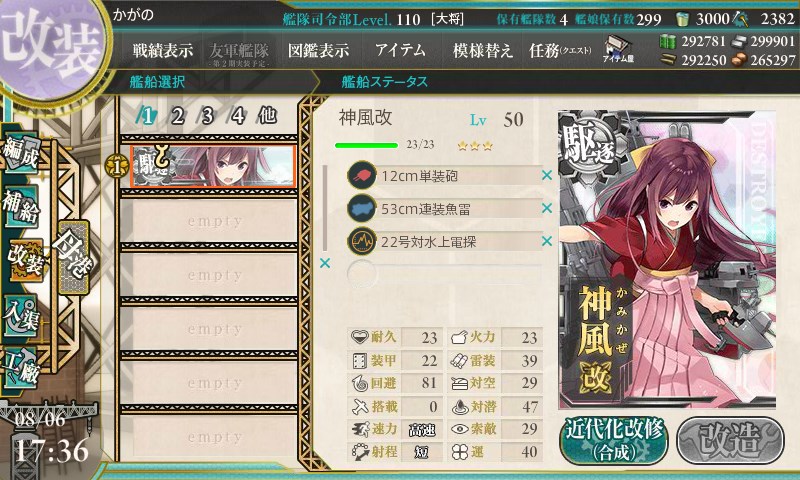Viewport: 800px width, 480px height.
Task: Remove all equipment with the left X
Action: [x=324, y=263]
